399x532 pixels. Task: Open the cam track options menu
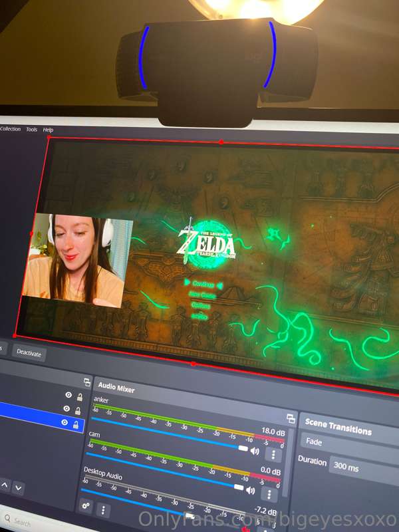click(x=269, y=494)
